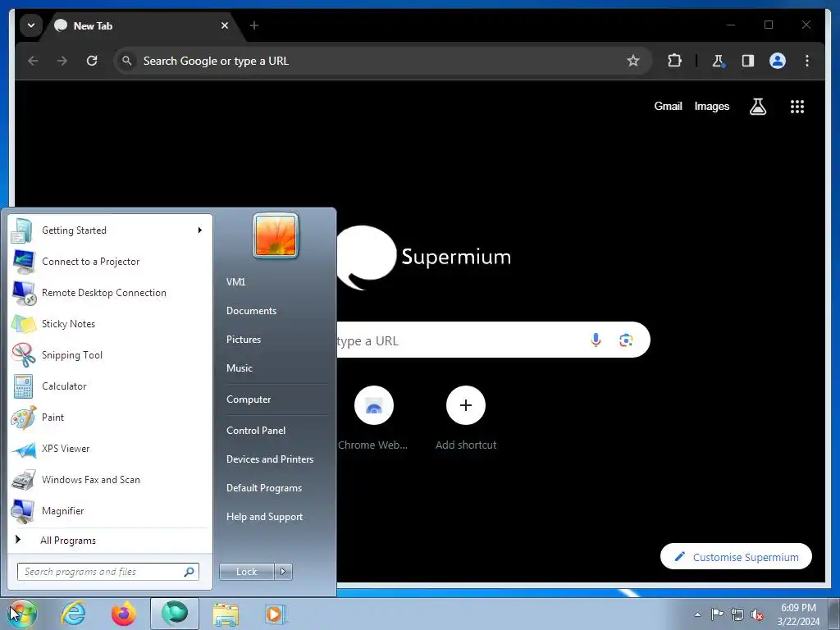Viewport: 840px width, 630px height.
Task: Open Customise Supermium
Action: pyautogui.click(x=736, y=557)
